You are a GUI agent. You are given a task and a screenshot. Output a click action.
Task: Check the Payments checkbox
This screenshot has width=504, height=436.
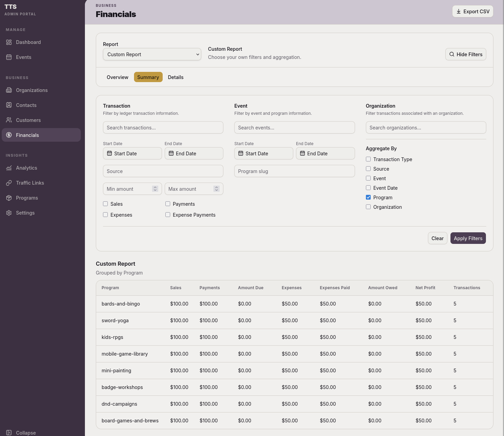[x=168, y=204]
